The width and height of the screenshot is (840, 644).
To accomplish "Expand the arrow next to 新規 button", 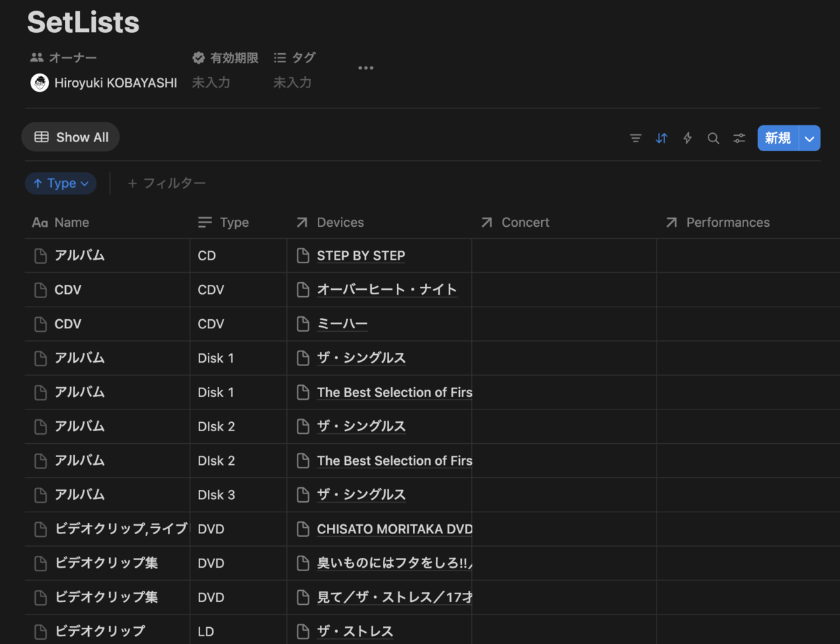I will (809, 139).
